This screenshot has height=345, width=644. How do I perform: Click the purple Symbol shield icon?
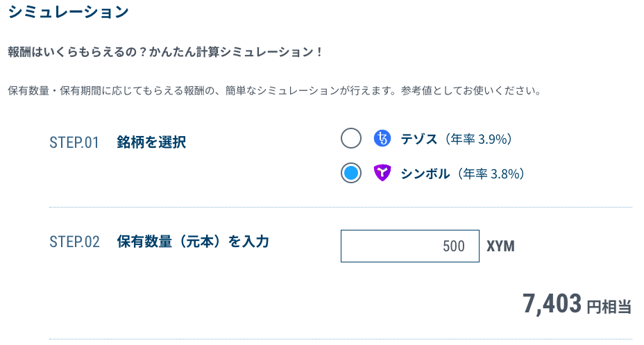382,173
